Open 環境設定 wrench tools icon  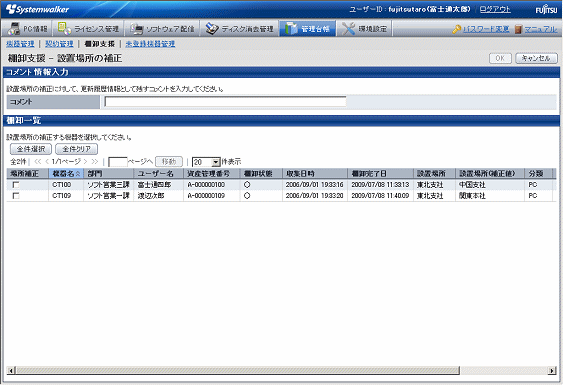coord(348,29)
